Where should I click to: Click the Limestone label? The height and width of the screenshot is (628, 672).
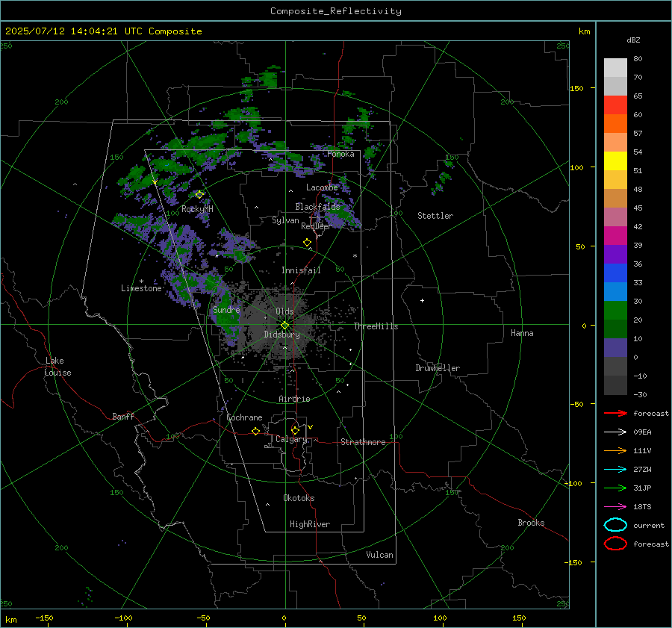coord(141,288)
